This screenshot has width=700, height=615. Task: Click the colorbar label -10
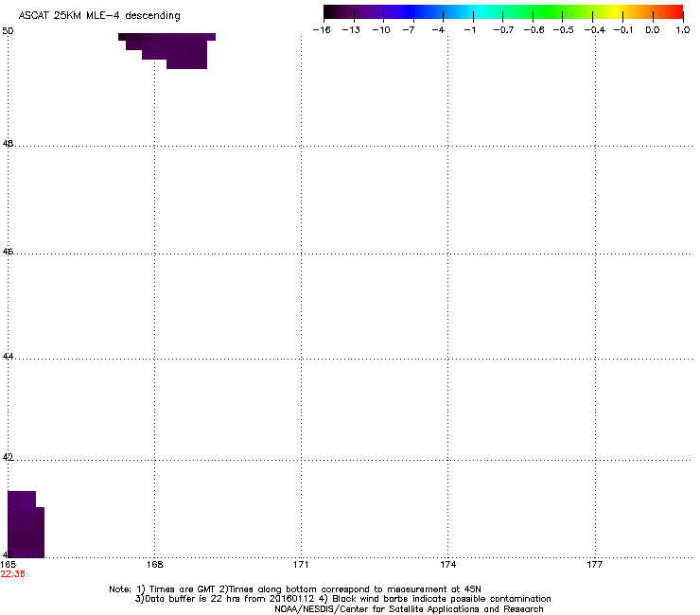[x=381, y=30]
